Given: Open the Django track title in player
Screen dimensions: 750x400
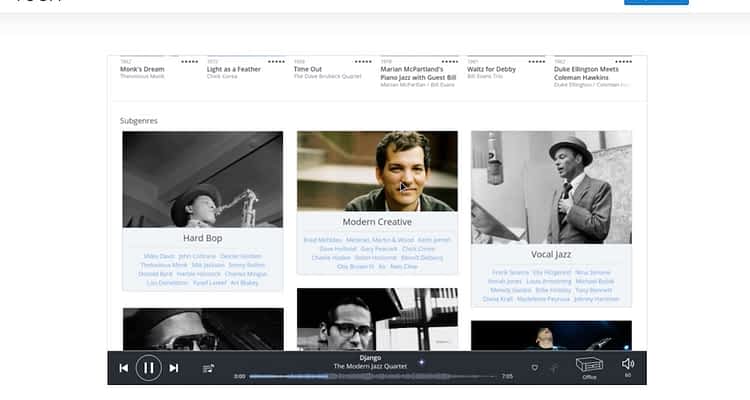Looking at the screenshot, I should coord(370,358).
